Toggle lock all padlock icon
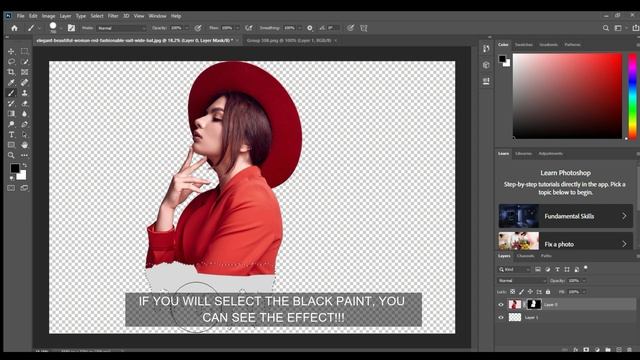The width and height of the screenshot is (640, 360). pyautogui.click(x=548, y=292)
